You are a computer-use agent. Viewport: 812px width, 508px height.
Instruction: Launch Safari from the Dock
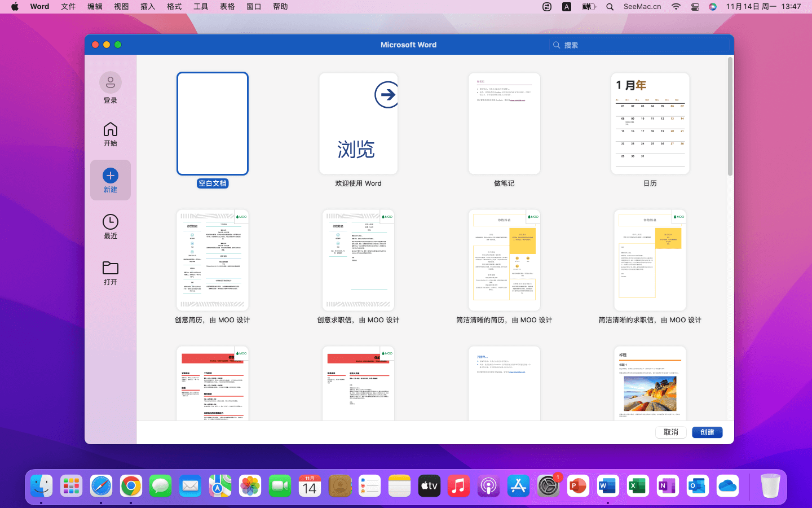(x=101, y=486)
